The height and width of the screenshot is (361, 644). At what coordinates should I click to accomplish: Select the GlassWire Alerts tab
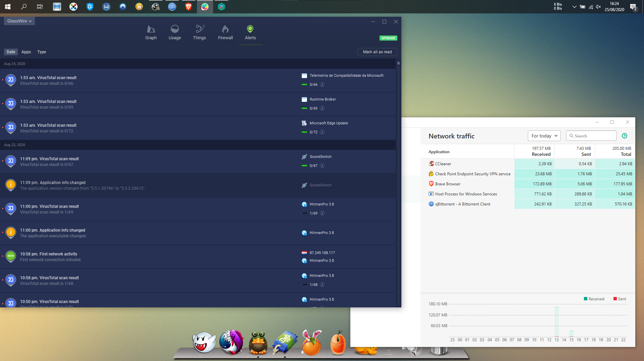pos(250,33)
